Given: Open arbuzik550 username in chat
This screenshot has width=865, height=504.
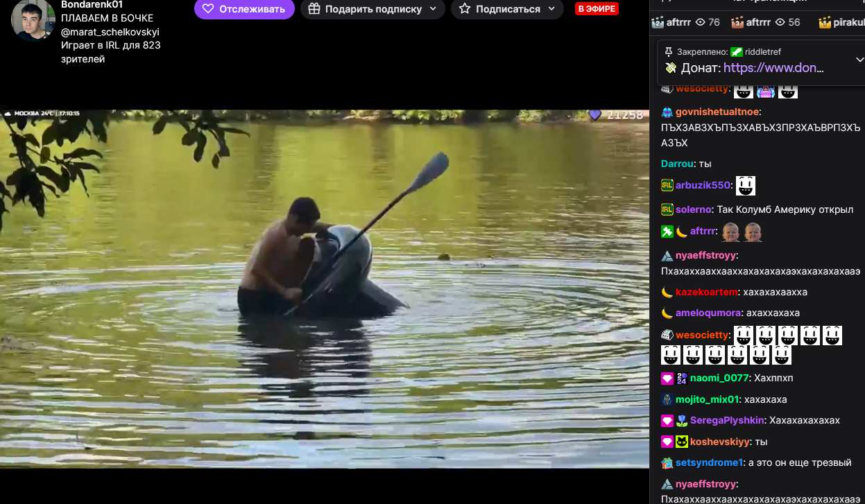Looking at the screenshot, I should pos(703,185).
